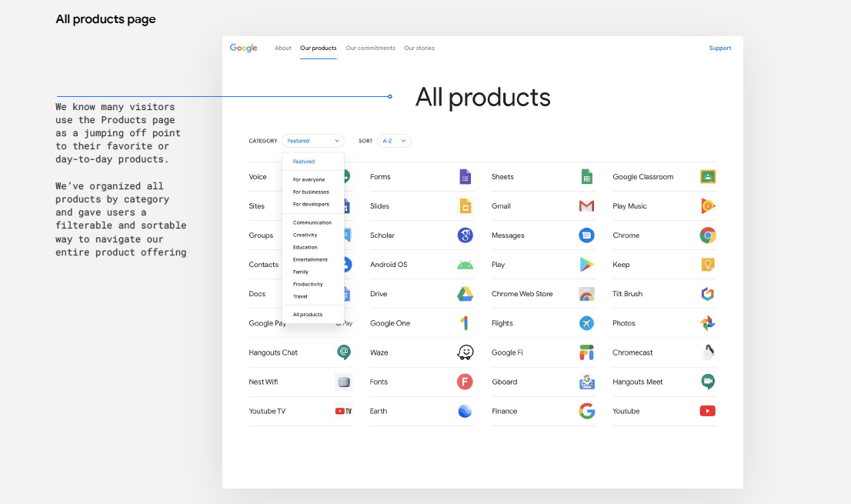Filter by Productivity category
The image size is (851, 504).
coord(308,284)
